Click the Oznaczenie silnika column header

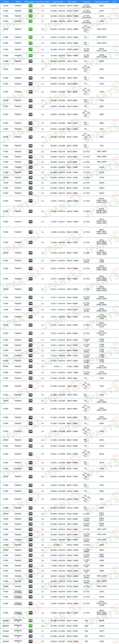pos(102,2)
